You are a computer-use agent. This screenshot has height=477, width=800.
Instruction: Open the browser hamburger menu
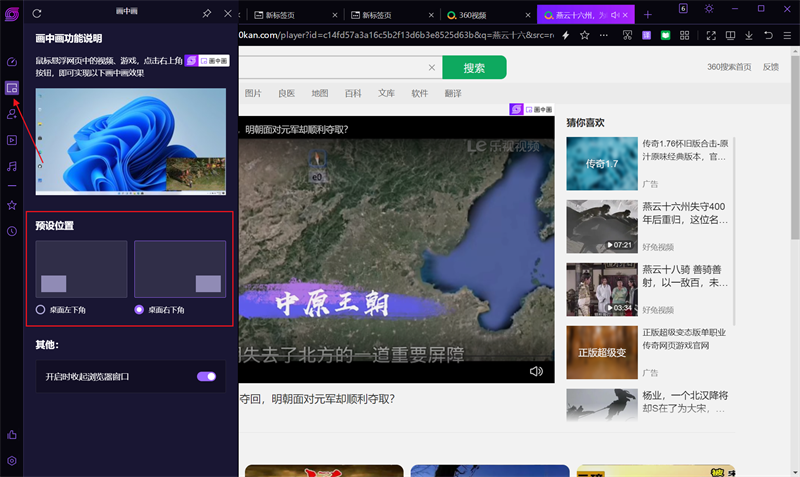[787, 35]
